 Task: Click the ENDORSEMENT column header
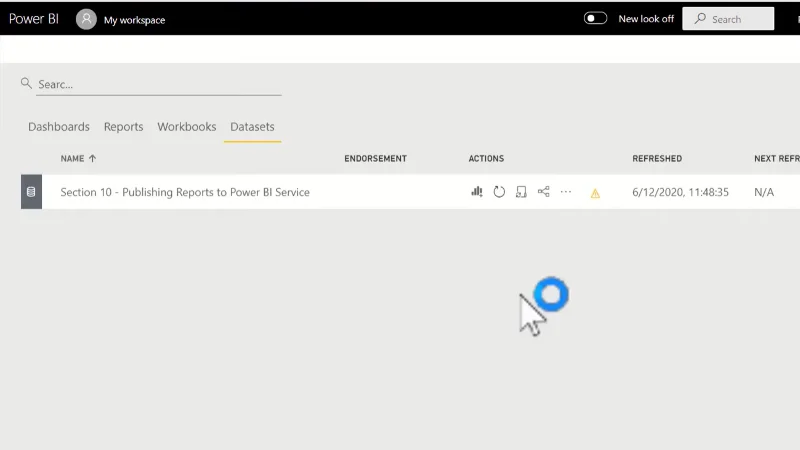[376, 159]
